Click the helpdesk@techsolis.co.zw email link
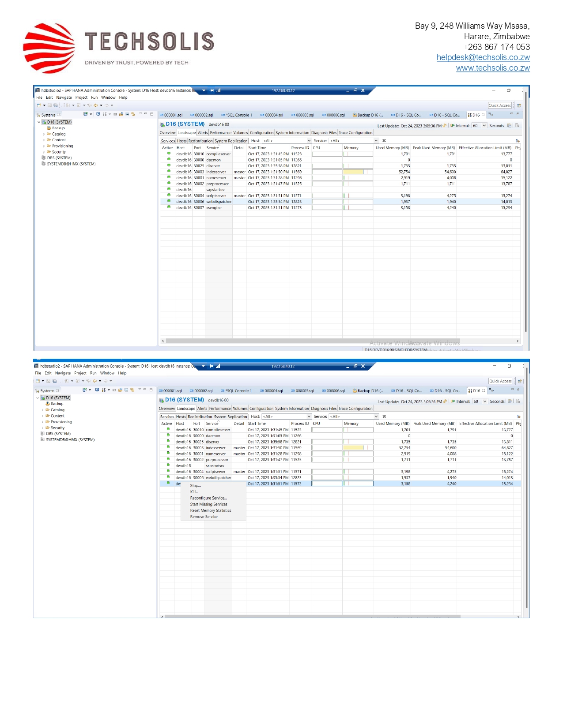The image size is (563, 728). 483,57
